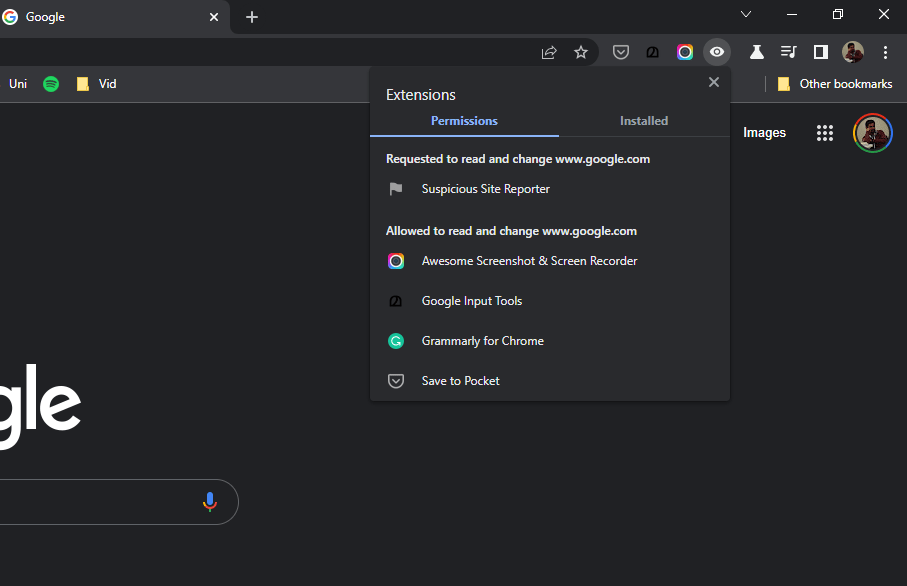
Task: Open the Google apps grid
Action: coord(825,133)
